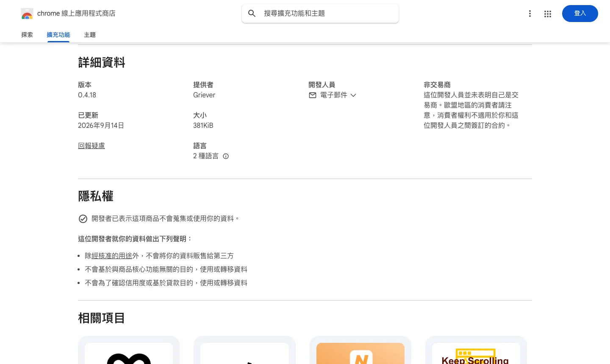Click the 非交易商 label
The height and width of the screenshot is (364, 610).
[437, 85]
